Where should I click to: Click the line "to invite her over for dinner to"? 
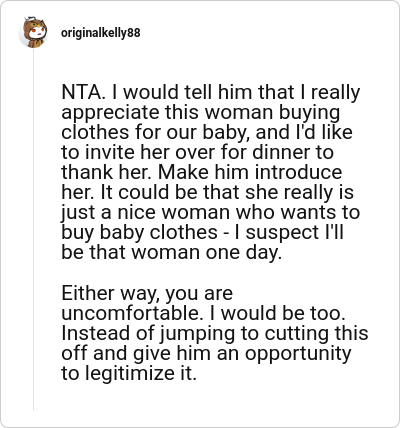click(x=197, y=152)
